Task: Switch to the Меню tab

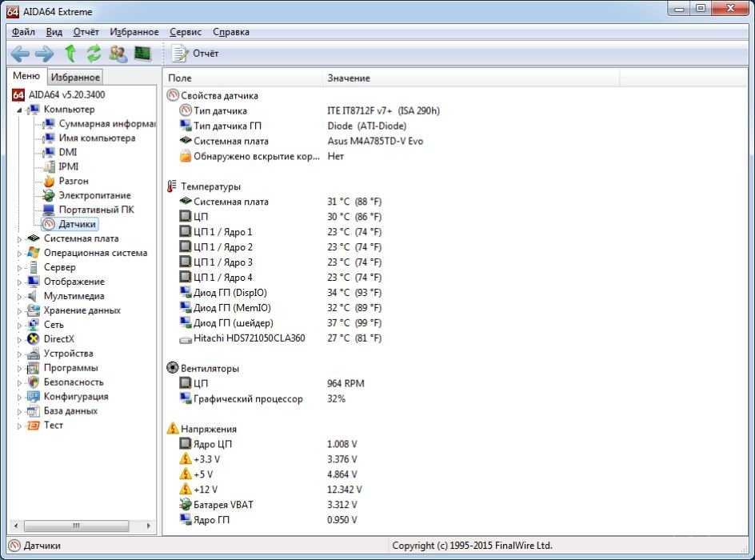Action: coord(26,76)
